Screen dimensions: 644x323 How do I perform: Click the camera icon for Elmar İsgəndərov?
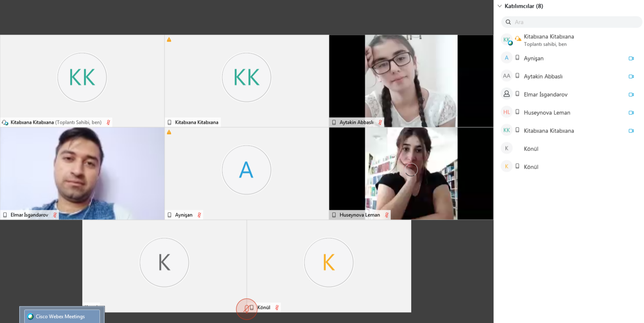click(631, 95)
